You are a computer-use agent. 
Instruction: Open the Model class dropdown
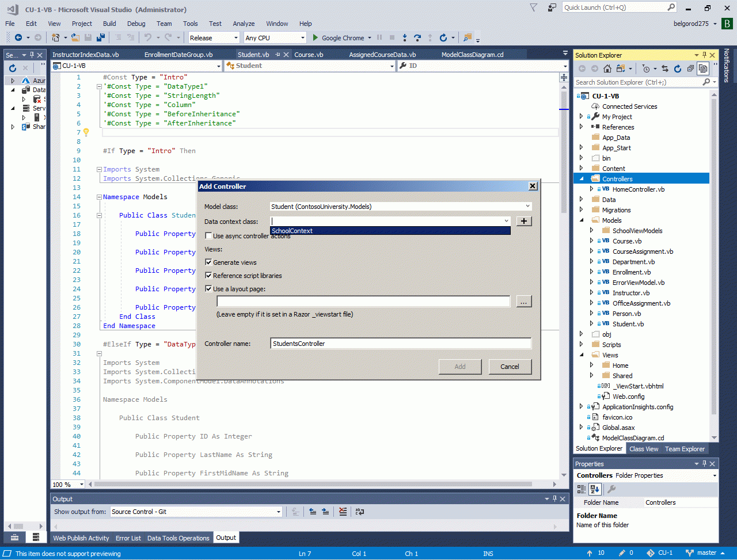527,207
